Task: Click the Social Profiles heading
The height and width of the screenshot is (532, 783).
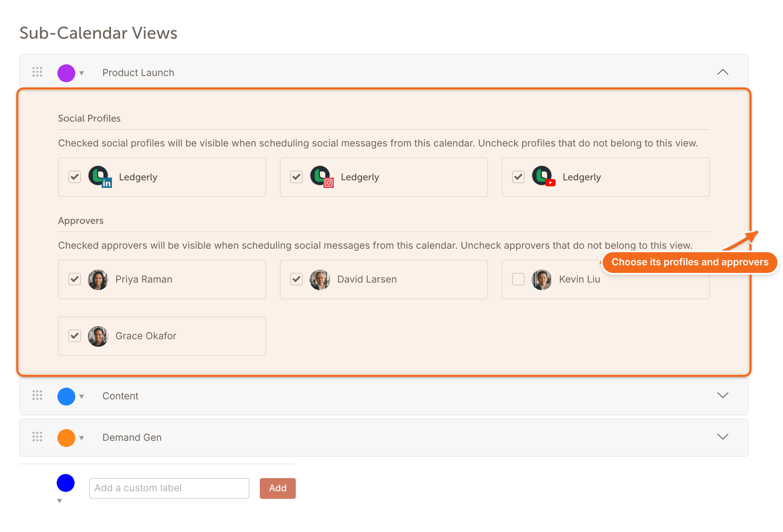Action: (x=89, y=118)
